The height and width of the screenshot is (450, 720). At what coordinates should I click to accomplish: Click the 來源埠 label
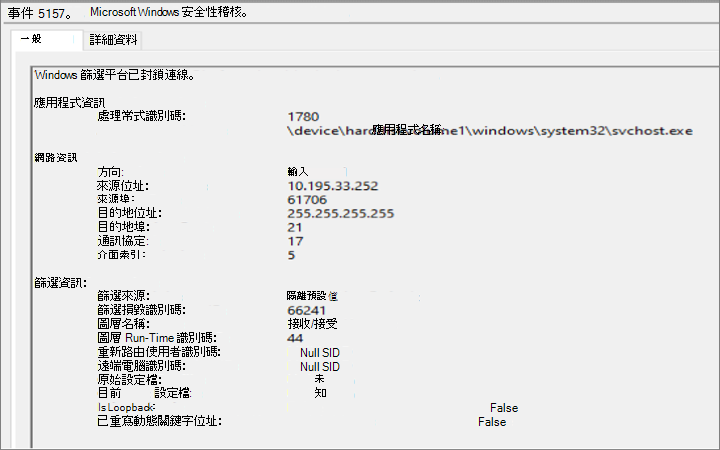pyautogui.click(x=116, y=199)
